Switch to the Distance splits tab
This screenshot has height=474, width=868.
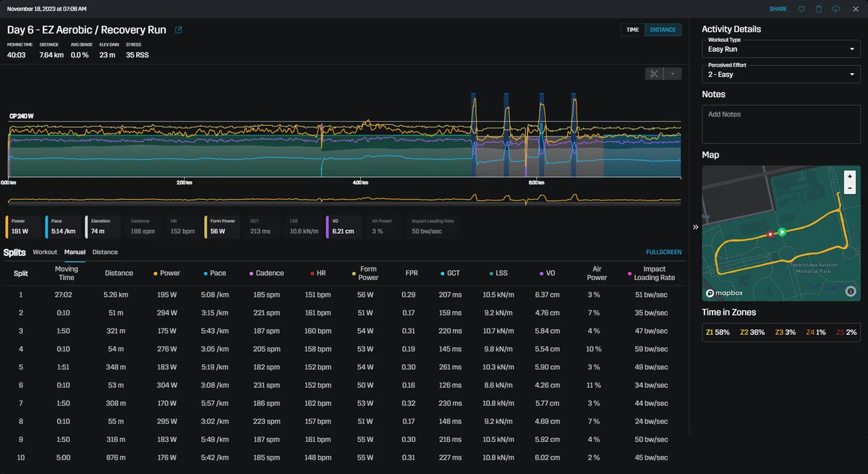(x=105, y=252)
